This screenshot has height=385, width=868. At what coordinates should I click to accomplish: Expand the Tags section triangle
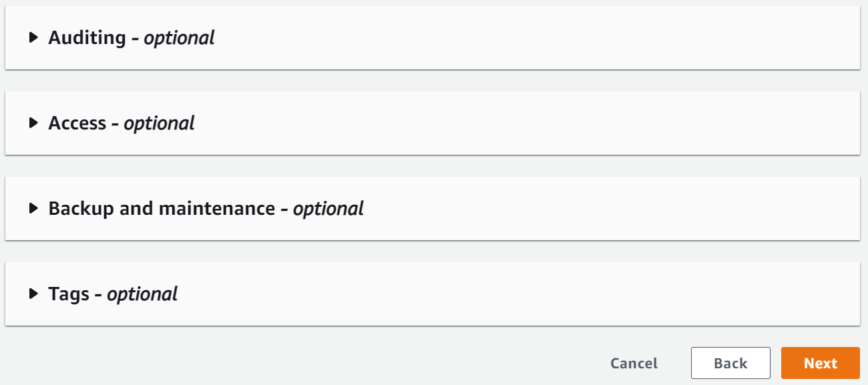pyautogui.click(x=34, y=294)
